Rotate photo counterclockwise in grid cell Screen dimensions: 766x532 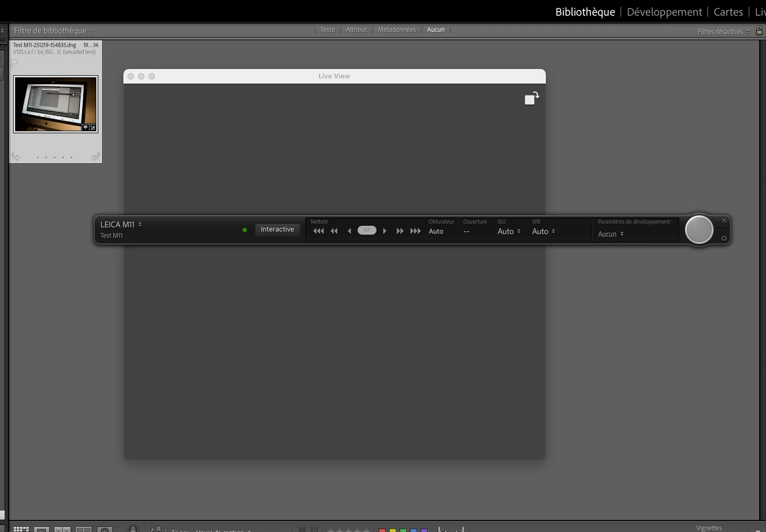pyautogui.click(x=16, y=156)
